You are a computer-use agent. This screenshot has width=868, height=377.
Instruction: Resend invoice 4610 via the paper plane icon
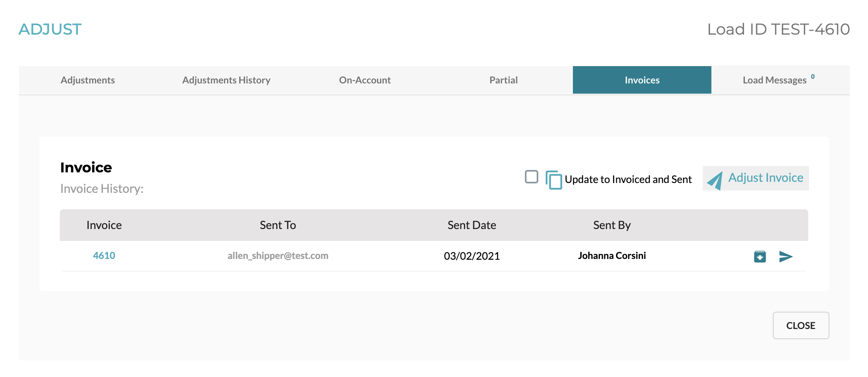coord(786,256)
